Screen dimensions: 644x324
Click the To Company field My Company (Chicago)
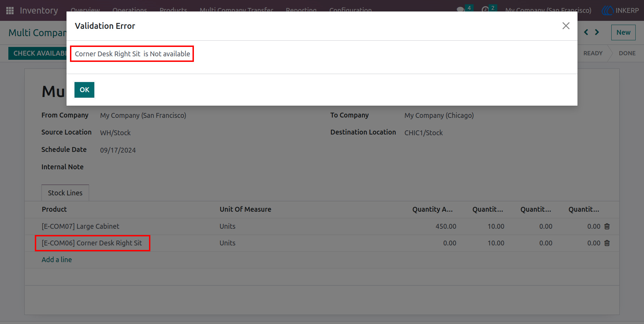tap(439, 115)
